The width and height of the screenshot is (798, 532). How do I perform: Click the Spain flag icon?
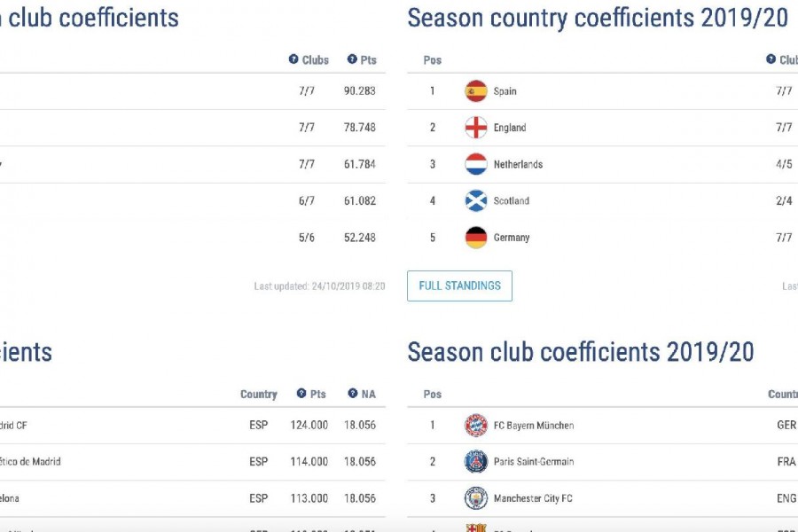click(476, 91)
